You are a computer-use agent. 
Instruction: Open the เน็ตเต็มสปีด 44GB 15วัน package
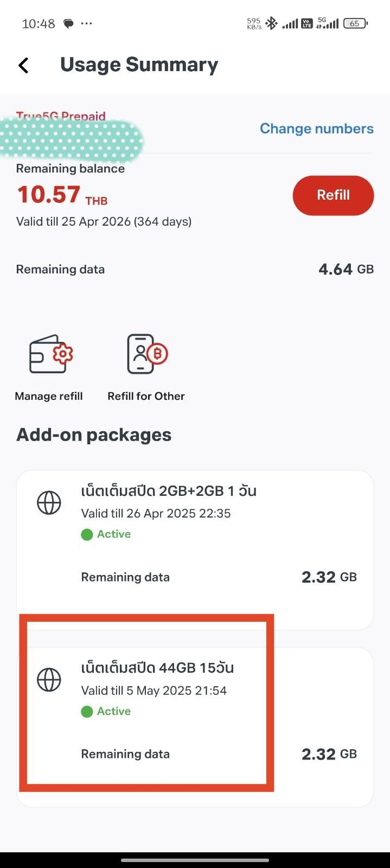pos(157,668)
